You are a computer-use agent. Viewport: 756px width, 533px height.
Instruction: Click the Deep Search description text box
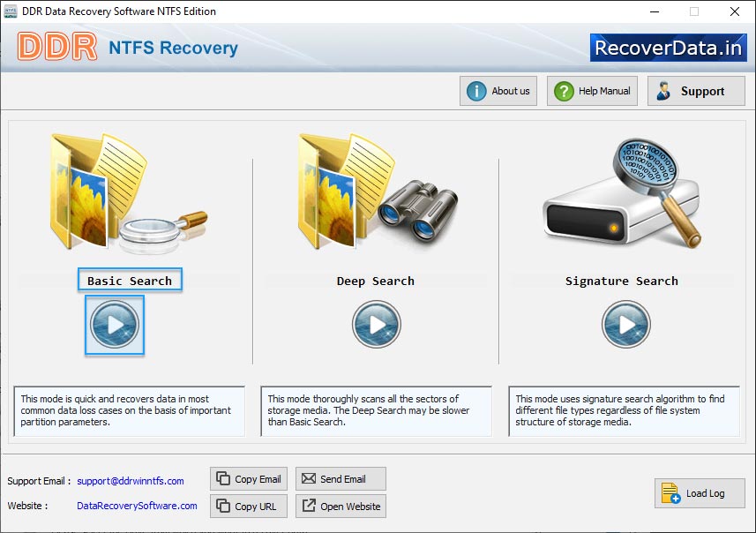[x=376, y=411]
